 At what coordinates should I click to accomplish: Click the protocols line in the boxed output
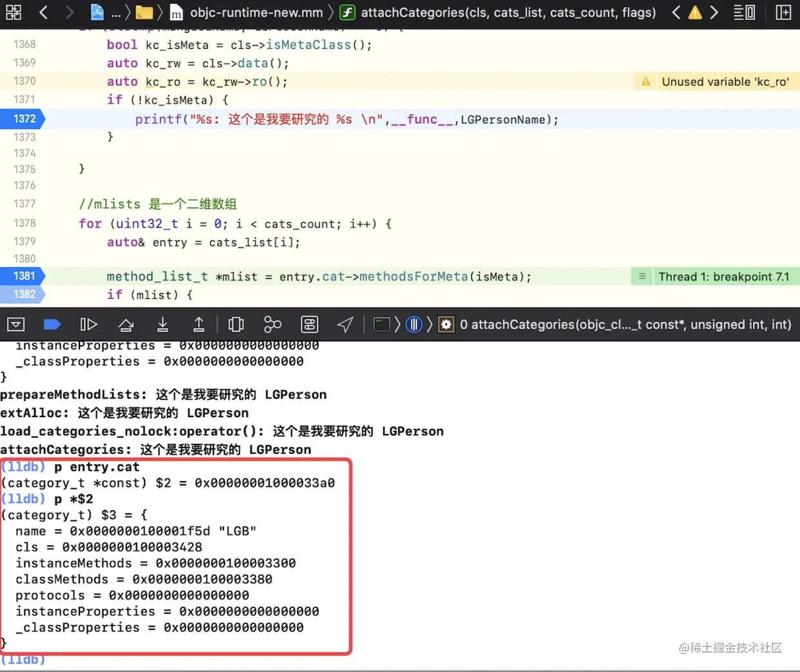click(132, 595)
